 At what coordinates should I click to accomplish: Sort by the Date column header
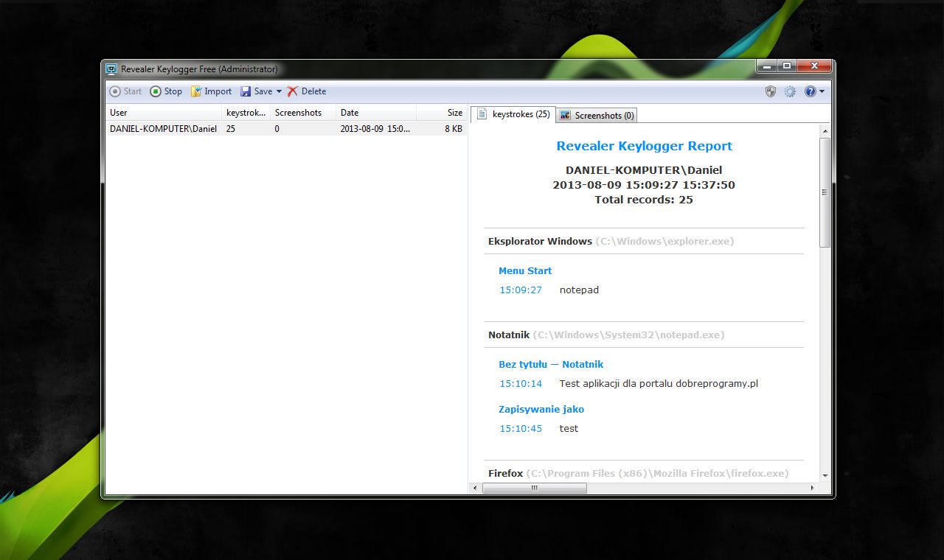[x=377, y=113]
